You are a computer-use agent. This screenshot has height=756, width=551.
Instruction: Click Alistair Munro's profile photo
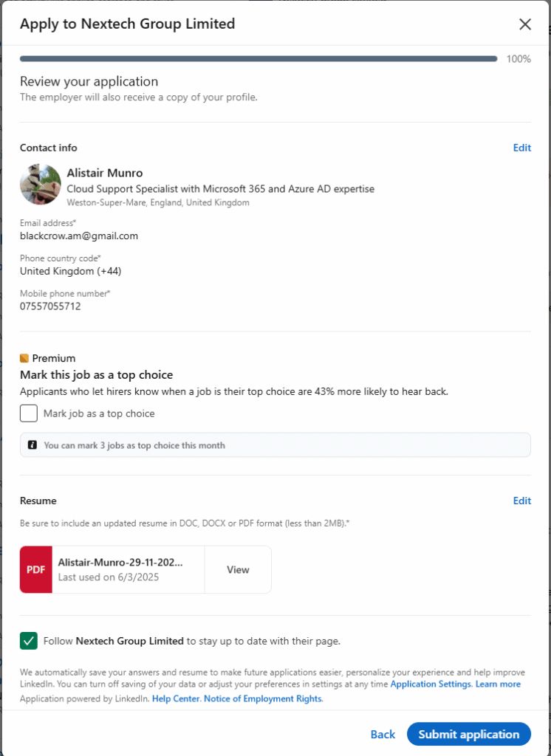pyautogui.click(x=41, y=185)
